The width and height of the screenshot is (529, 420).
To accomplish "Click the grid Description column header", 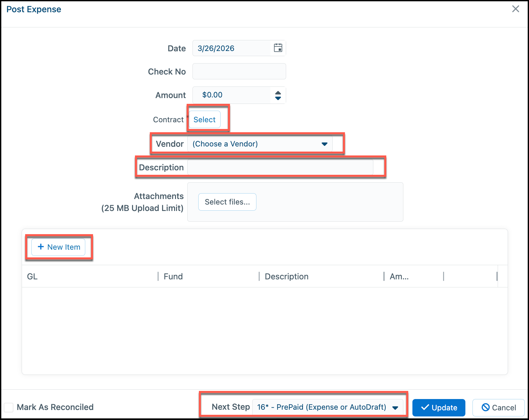I will [x=322, y=276].
